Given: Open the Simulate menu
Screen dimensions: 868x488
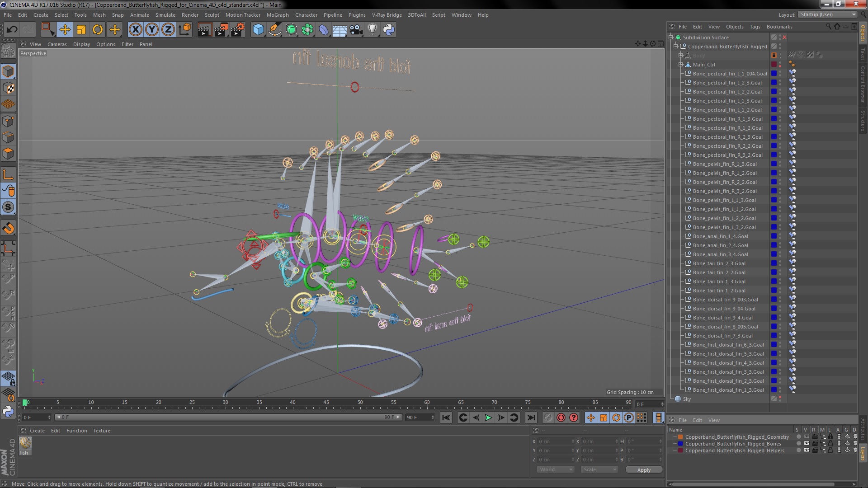Looking at the screenshot, I should point(165,15).
